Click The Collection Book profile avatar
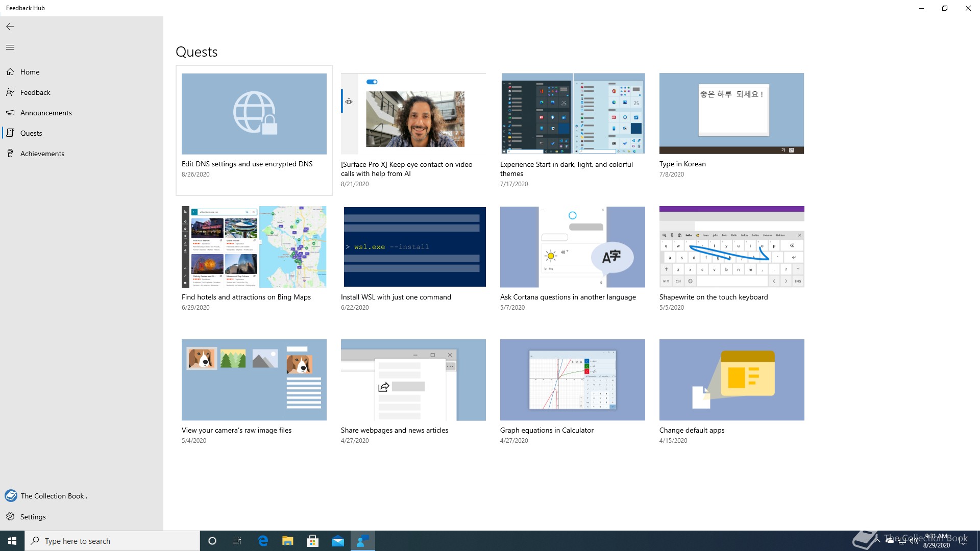 click(11, 496)
